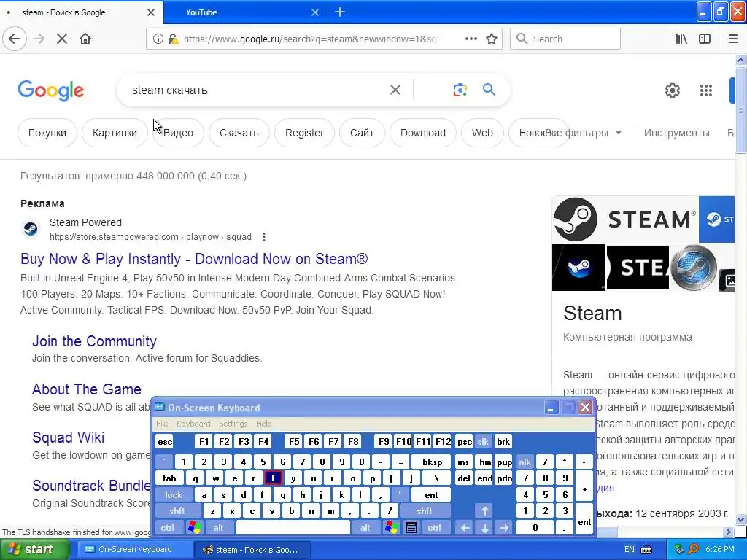Open the browser Home page icon

[85, 39]
